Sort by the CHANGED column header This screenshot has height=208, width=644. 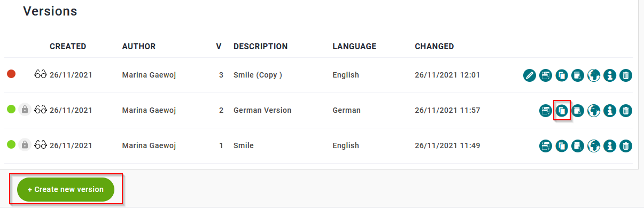pos(434,47)
